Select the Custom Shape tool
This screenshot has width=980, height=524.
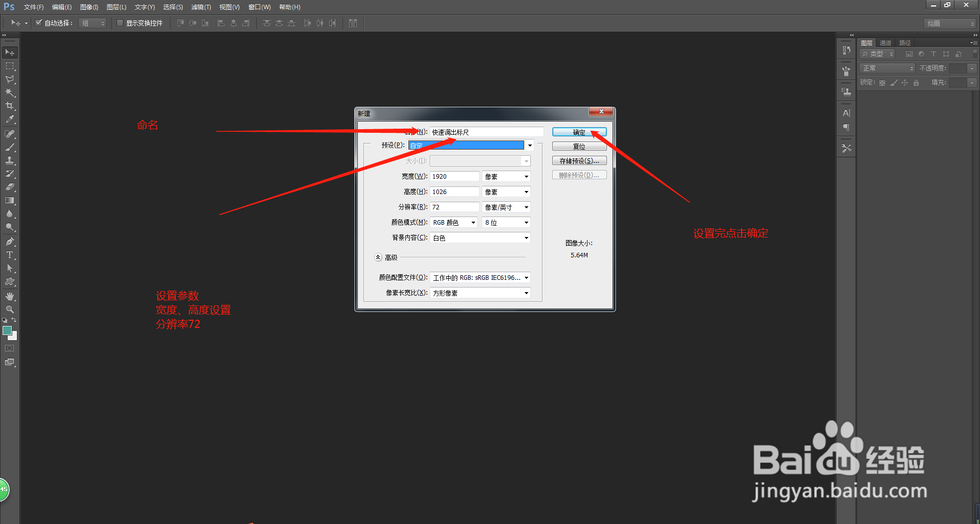click(x=10, y=281)
